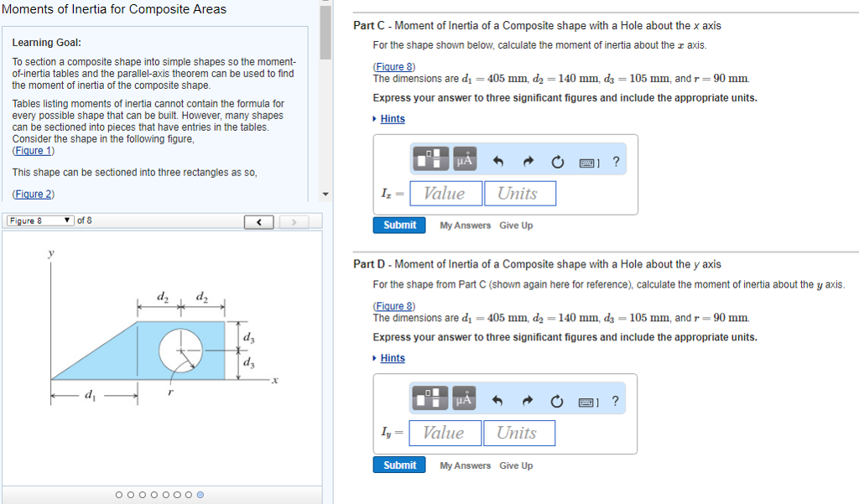Click the undo arrow in Part C answer box
The image size is (859, 504).
click(498, 161)
